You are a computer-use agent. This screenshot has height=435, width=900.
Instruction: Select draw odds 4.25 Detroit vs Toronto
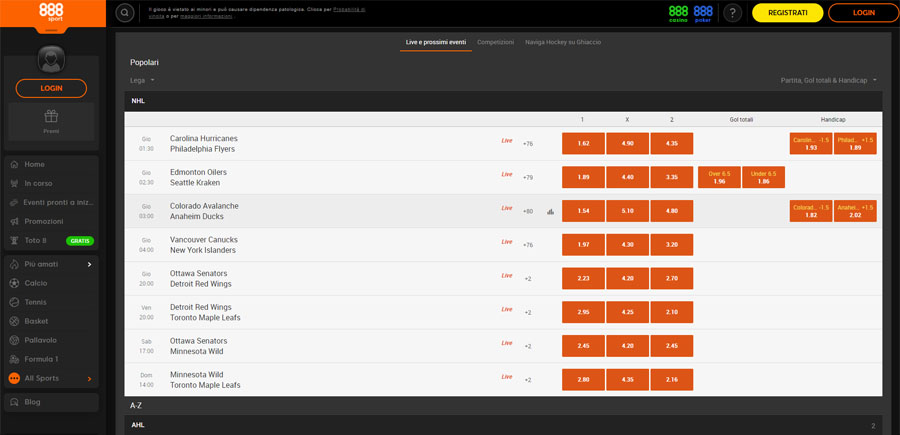click(627, 312)
